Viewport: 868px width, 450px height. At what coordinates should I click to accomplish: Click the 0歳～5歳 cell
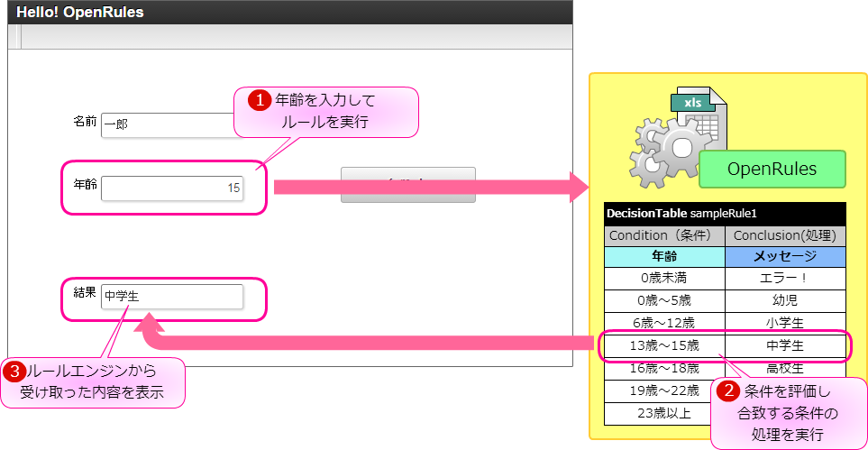pos(665,301)
